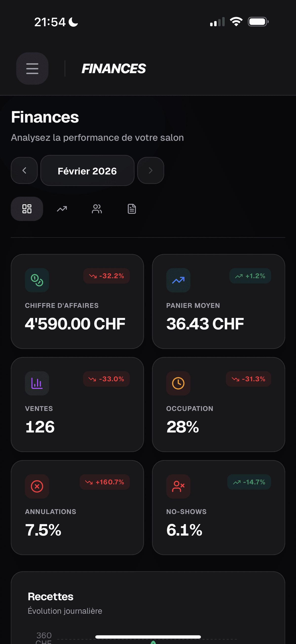Go to previous month with left chevron
296x644 pixels.
24,170
